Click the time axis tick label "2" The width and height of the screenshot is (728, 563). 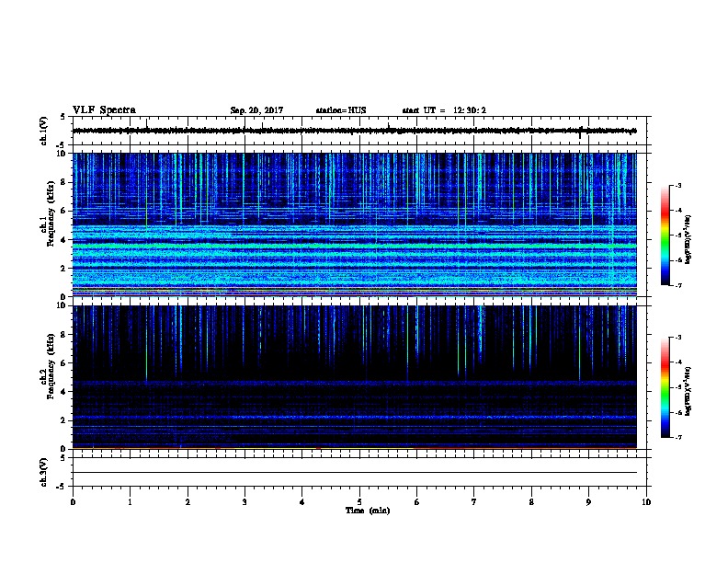(188, 502)
